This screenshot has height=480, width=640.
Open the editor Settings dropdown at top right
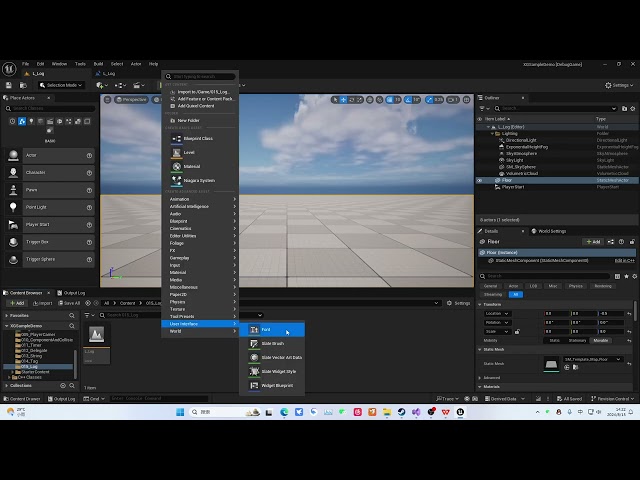[x=619, y=85]
